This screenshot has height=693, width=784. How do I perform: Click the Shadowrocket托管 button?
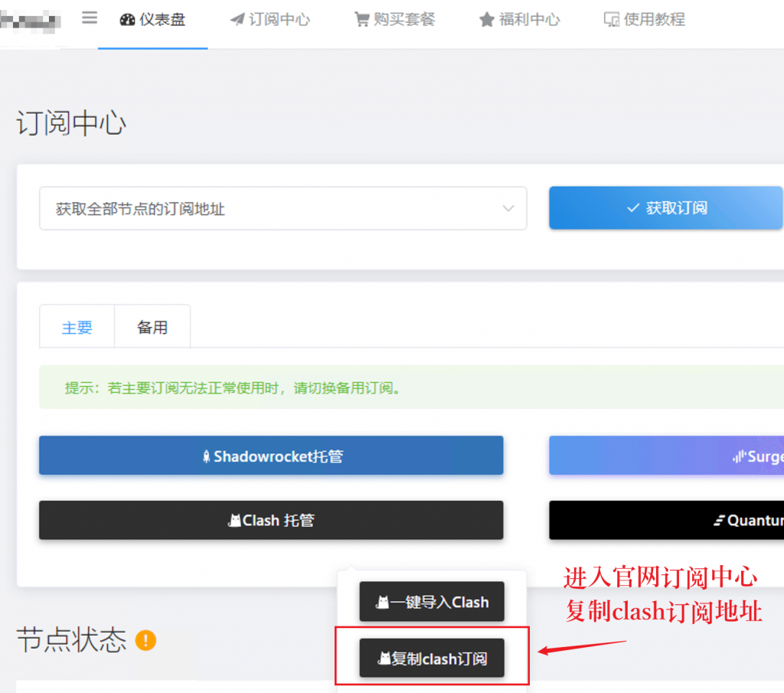click(x=271, y=456)
